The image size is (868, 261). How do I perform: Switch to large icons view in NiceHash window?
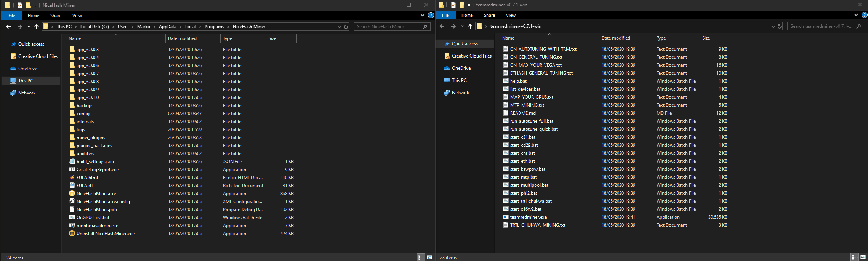(x=429, y=258)
